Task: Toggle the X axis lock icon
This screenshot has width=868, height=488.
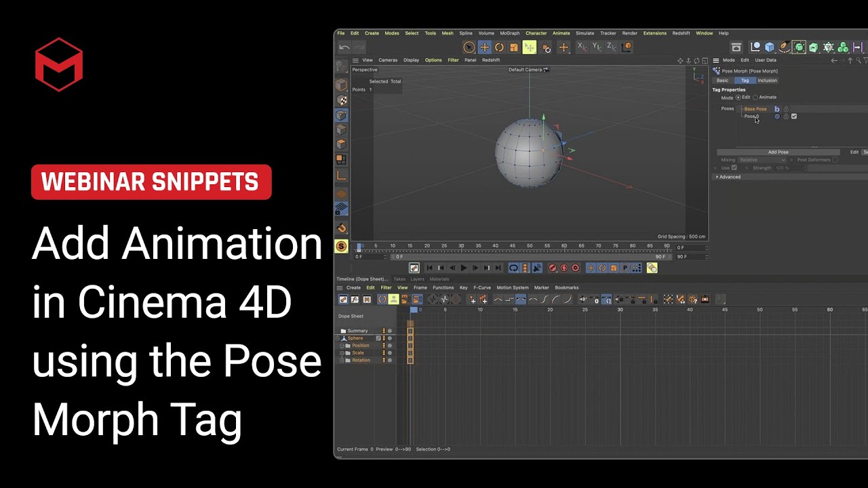Action: coord(581,47)
